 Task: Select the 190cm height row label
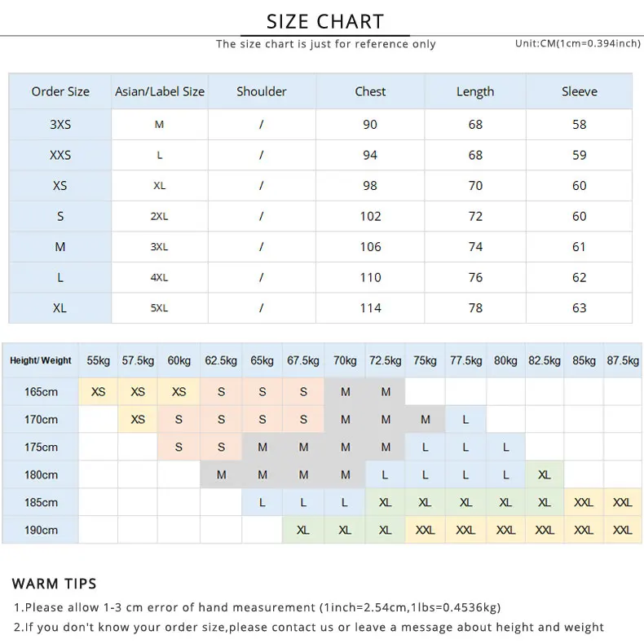point(40,530)
